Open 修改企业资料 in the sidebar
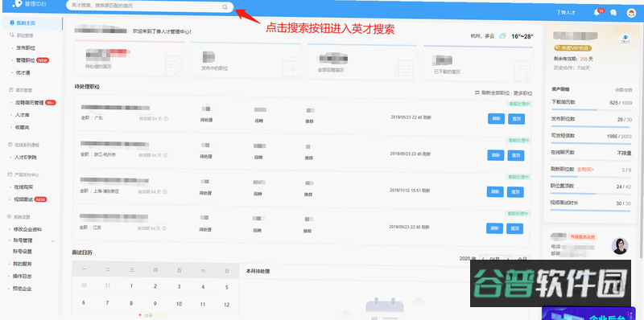Viewport: 644px width, 320px height. 28,229
